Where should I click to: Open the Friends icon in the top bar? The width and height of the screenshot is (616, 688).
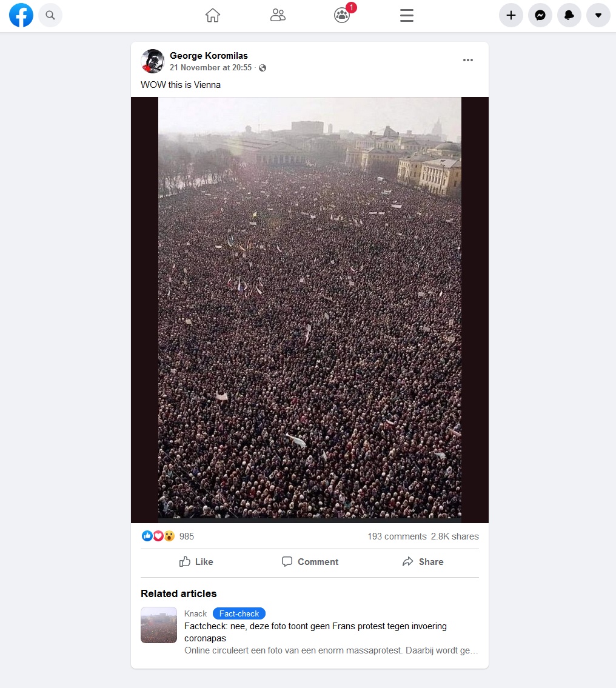point(278,15)
